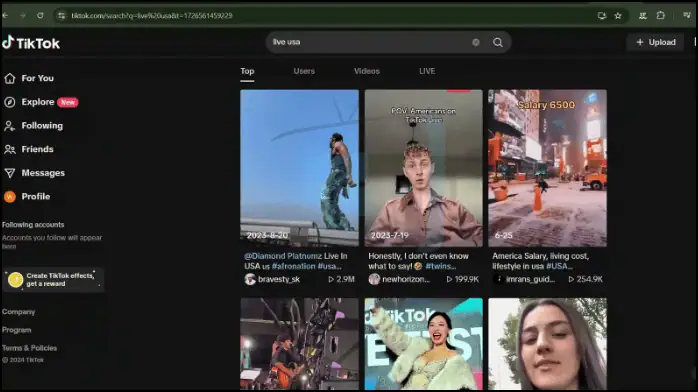Viewport: 698px width, 392px height.
Task: Reload the page with the refresh icon
Action: point(40,16)
